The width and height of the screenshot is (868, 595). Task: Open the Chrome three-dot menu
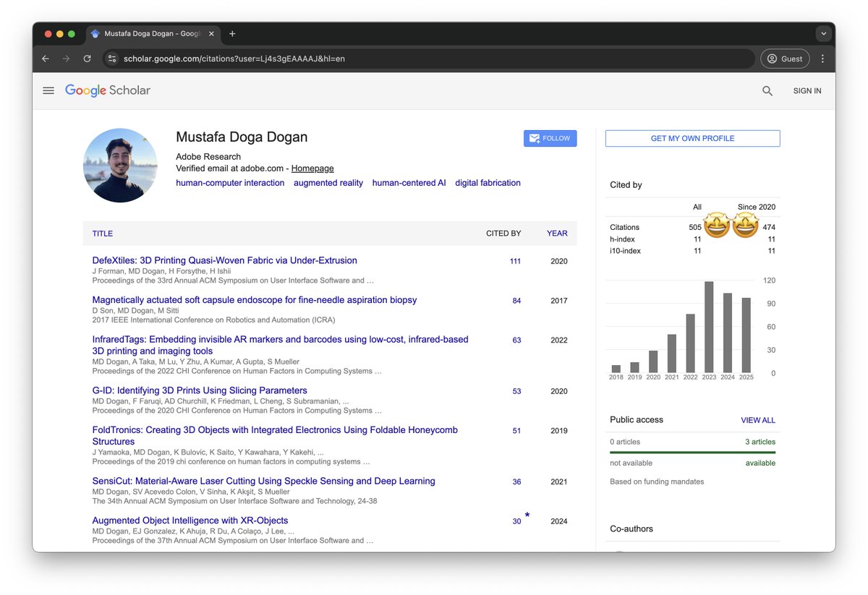tap(822, 59)
